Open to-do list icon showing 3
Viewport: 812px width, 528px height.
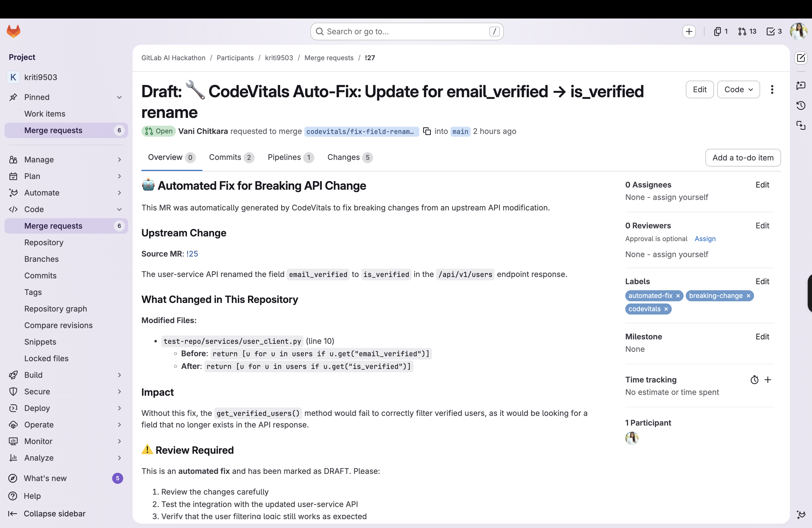tap(774, 31)
